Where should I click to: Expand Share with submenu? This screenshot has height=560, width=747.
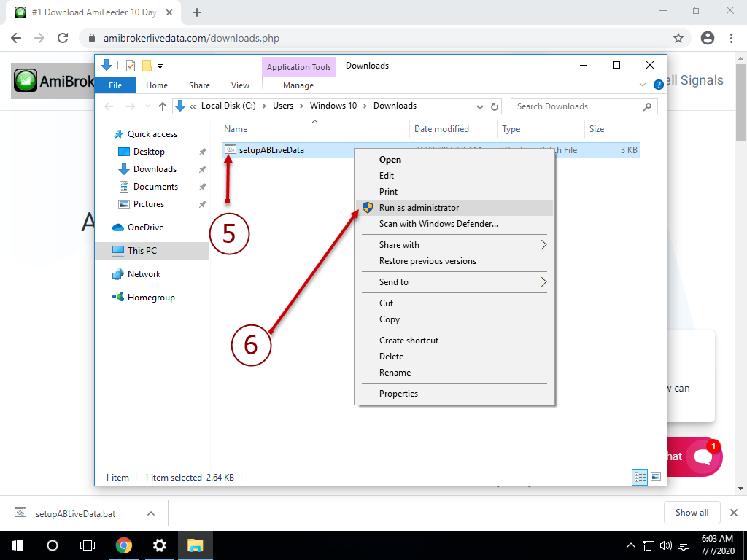pos(454,245)
